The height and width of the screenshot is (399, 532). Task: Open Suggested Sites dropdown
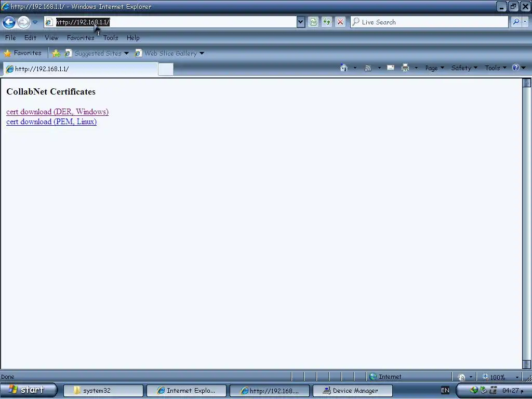click(97, 54)
